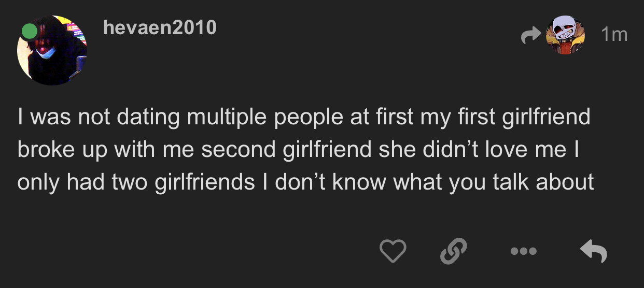The width and height of the screenshot is (644, 288).
Task: Click the word "girlfriends" in the post
Action: click(205, 182)
